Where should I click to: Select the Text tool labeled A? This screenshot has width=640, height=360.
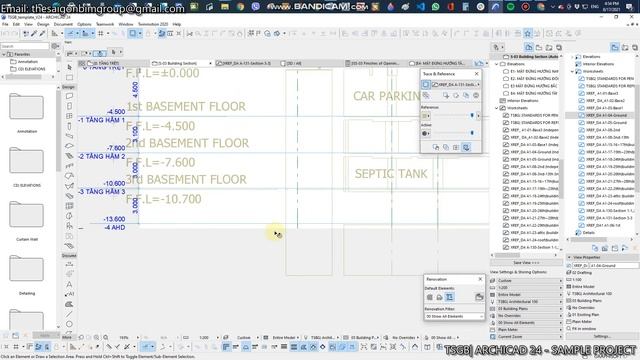point(69,284)
